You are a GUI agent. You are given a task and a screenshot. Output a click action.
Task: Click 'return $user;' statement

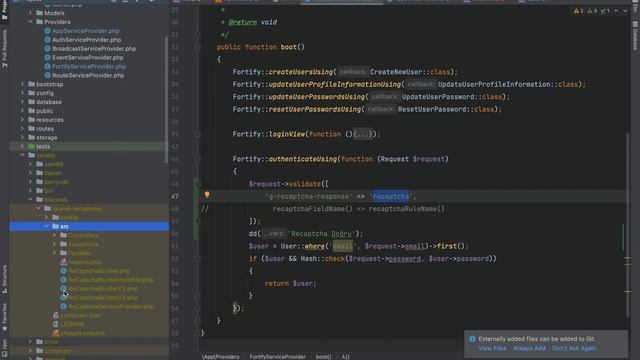(290, 283)
